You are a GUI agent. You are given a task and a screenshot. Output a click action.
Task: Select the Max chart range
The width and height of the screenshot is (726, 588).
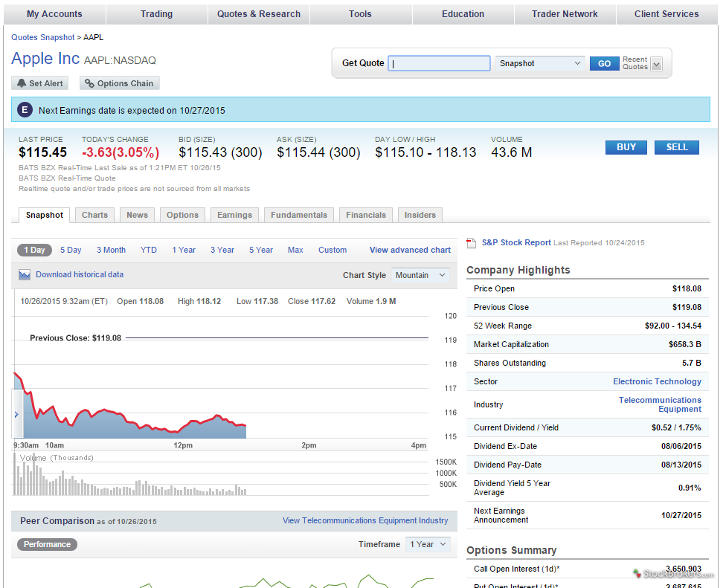pos(295,250)
